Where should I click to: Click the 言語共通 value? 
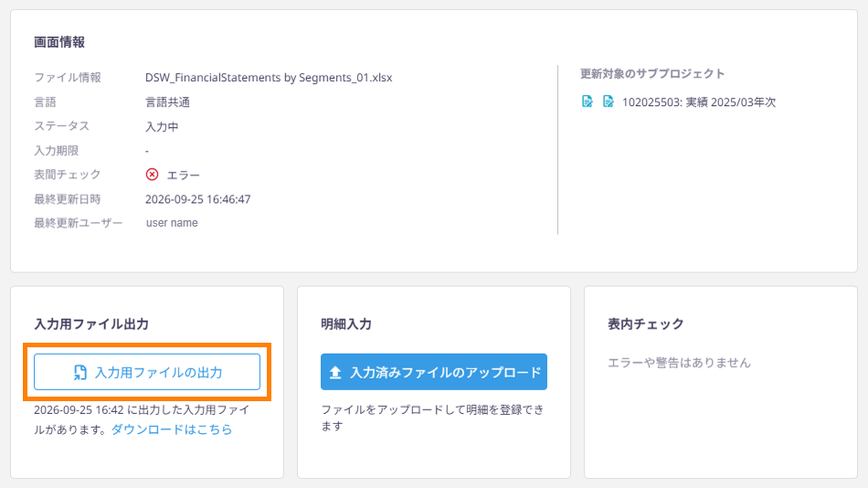[x=167, y=102]
